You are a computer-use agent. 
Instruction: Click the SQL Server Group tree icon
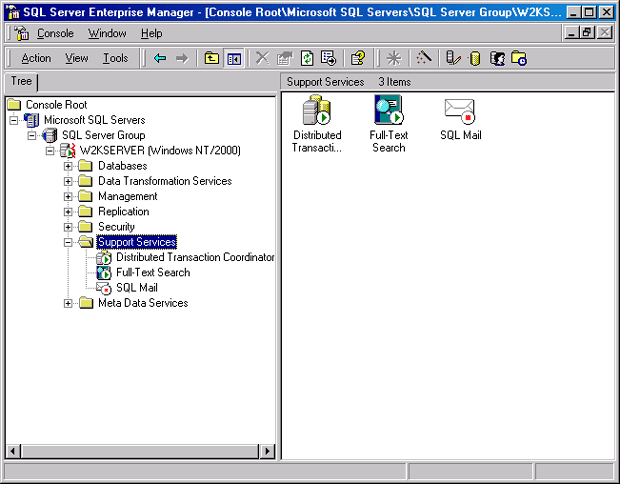[x=50, y=136]
